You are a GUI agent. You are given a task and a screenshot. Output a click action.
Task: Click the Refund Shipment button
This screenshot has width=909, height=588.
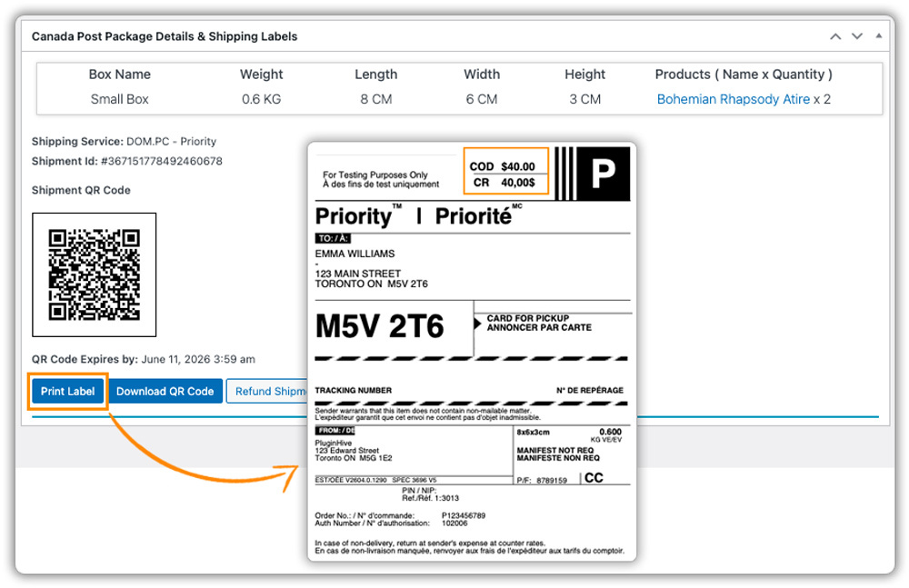point(267,392)
